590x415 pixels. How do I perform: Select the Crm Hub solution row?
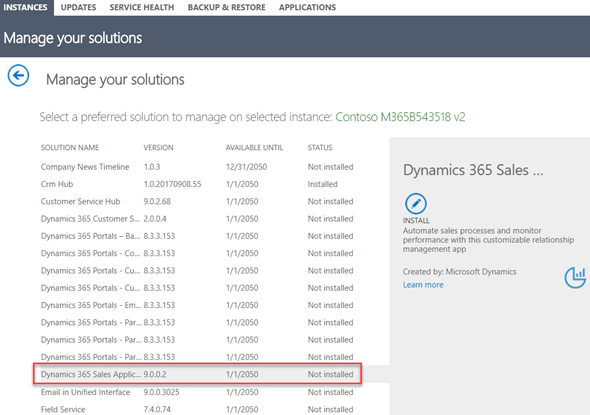197,184
